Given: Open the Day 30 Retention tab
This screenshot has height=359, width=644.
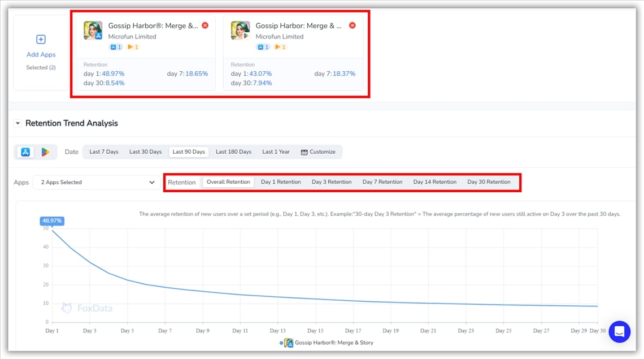Looking at the screenshot, I should tap(489, 182).
